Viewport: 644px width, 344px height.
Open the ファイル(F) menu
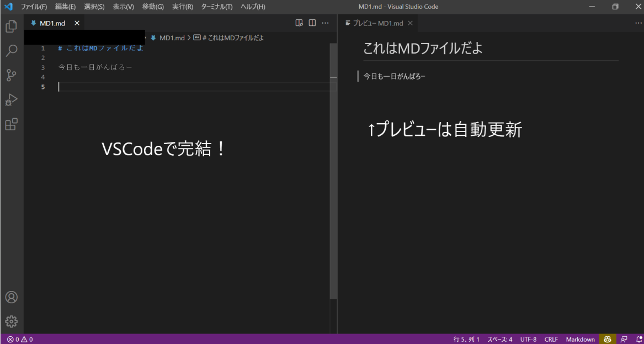tap(34, 7)
